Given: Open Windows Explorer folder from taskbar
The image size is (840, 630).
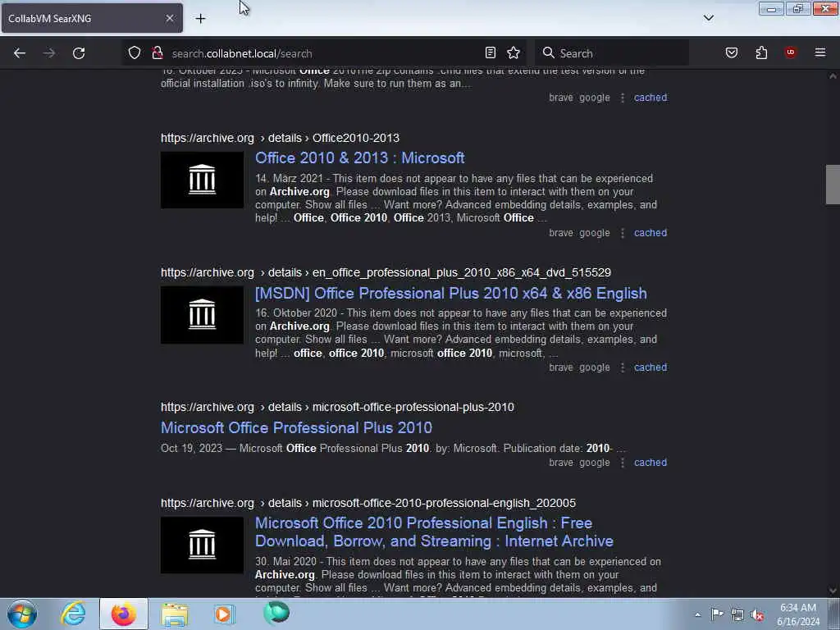Looking at the screenshot, I should point(175,614).
